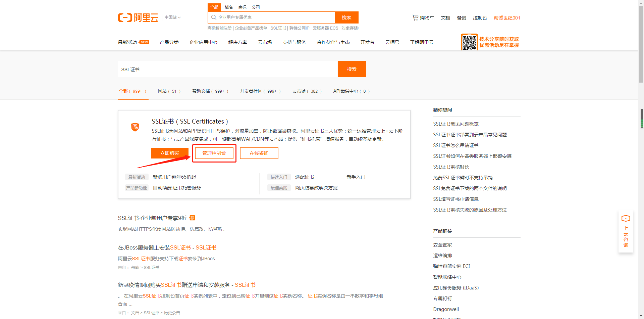Open the 备案 header link

coord(462,18)
